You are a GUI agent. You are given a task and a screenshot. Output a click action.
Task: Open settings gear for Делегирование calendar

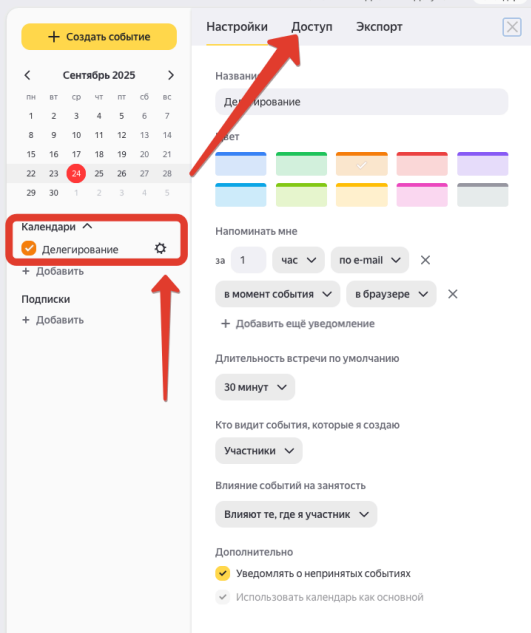(x=160, y=248)
